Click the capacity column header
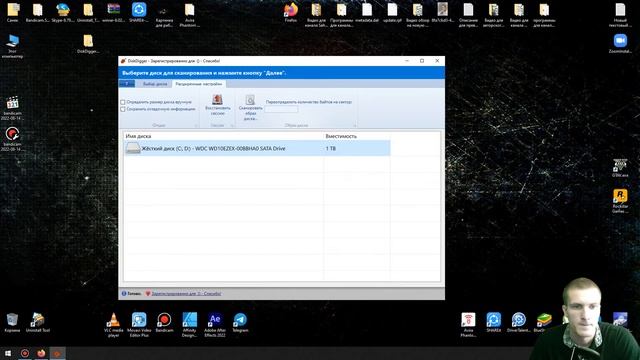Viewport: 640px width, 360px height. pos(356,136)
